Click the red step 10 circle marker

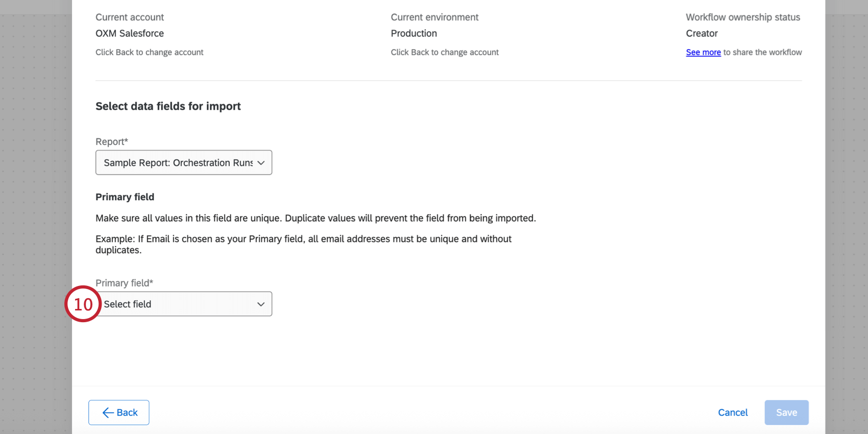(83, 304)
